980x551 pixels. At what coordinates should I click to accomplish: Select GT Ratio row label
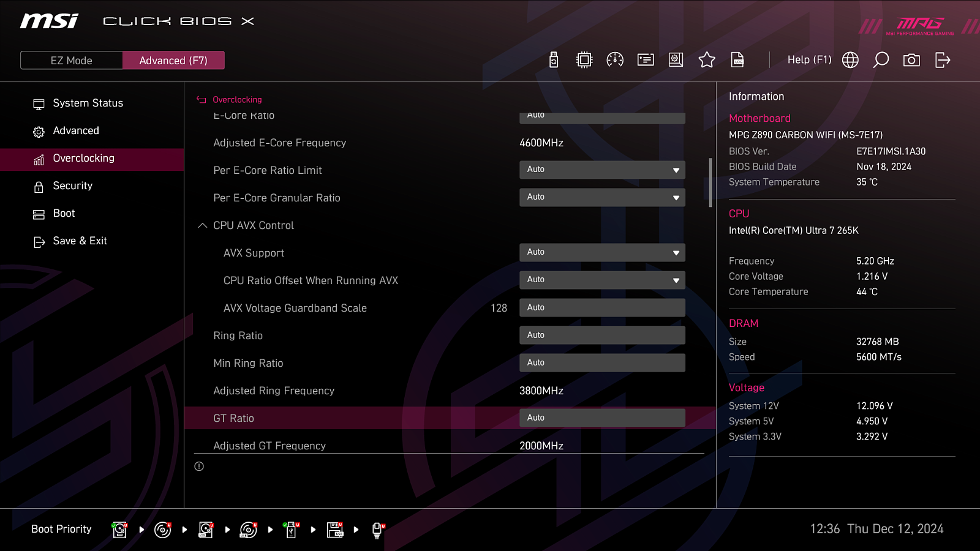[x=233, y=418]
